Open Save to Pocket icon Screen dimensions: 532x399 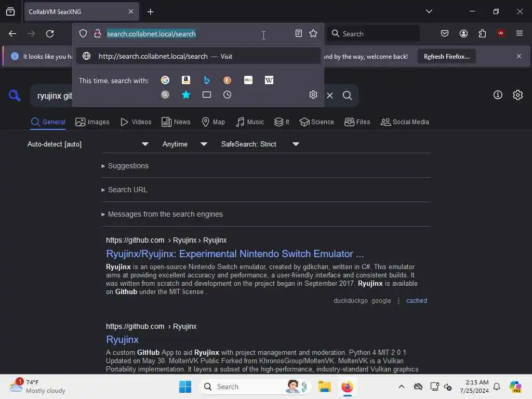(445, 33)
